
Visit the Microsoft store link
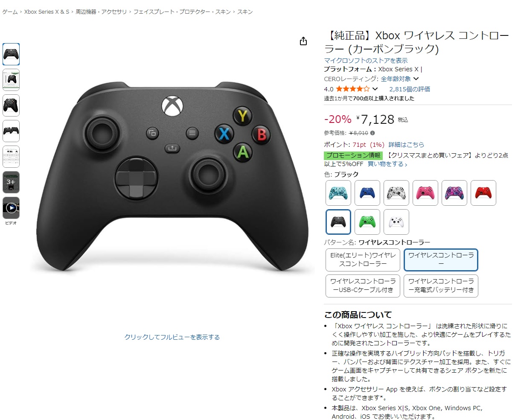pos(366,61)
